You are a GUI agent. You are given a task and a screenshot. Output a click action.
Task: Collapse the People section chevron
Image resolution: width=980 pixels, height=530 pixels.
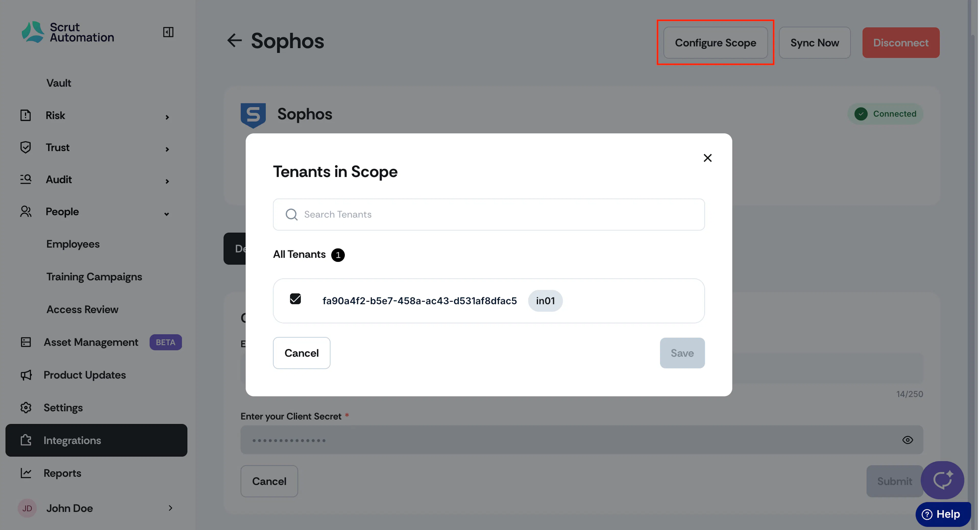[167, 214]
